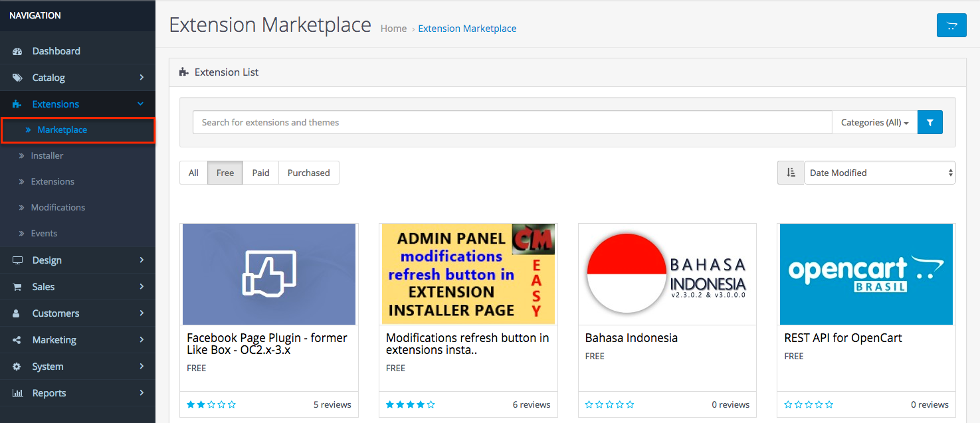980x423 pixels.
Task: Click the System gear icon
Action: [18, 367]
